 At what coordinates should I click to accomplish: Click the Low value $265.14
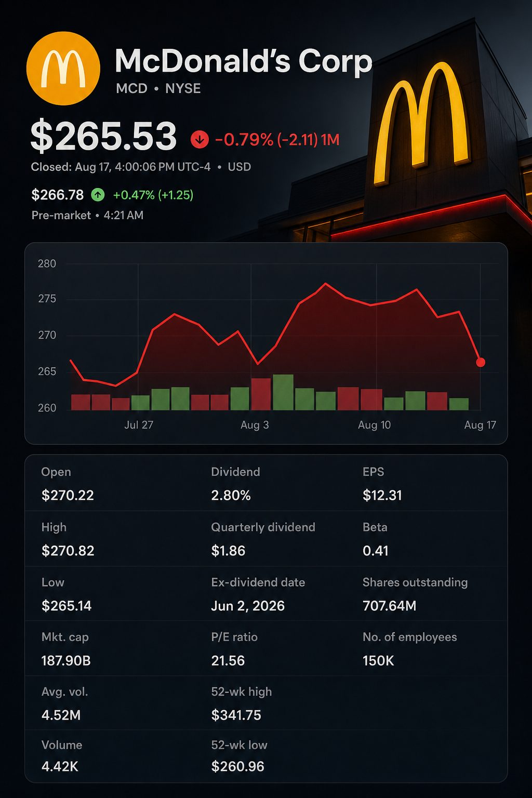66,606
